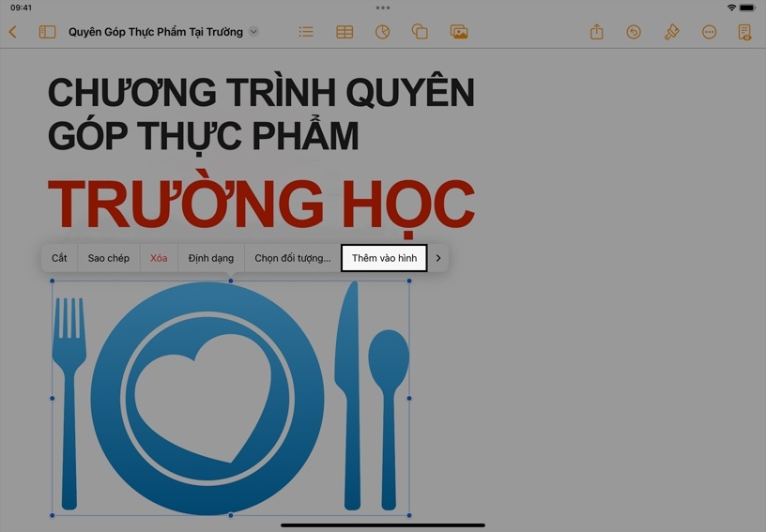Screen dimensions: 766x532
Task: Tap the undo icon
Action: click(634, 32)
